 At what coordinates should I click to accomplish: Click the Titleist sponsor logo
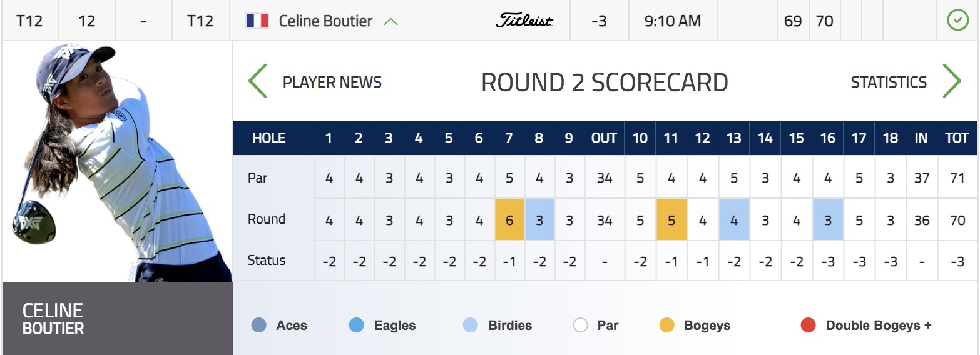coord(524,21)
